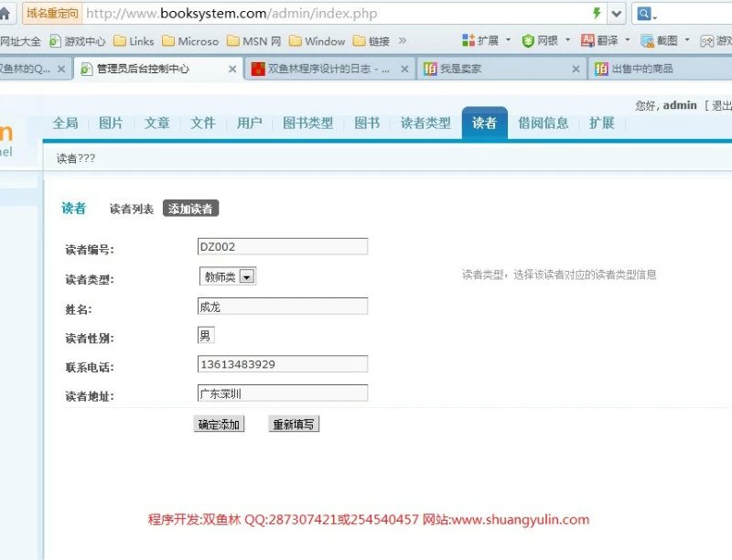The height and width of the screenshot is (560, 732).
Task: Expand the 扩展 dropdown arrow
Action: [509, 40]
